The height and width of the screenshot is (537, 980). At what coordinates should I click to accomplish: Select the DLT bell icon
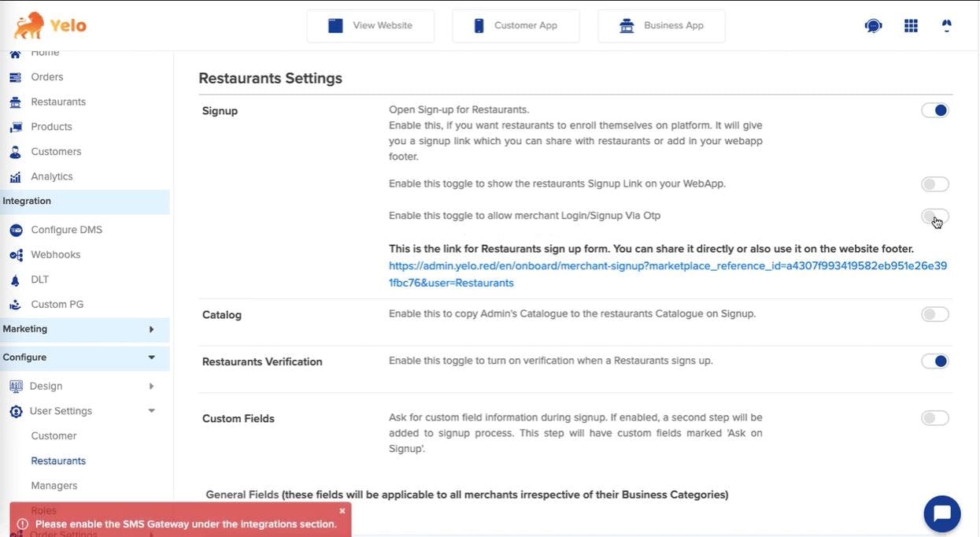(13, 280)
